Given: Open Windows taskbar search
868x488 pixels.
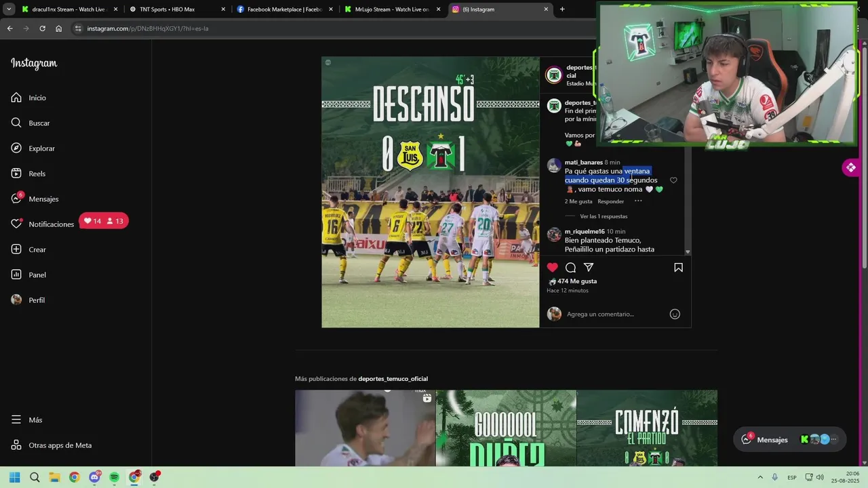Looking at the screenshot, I should tap(35, 477).
